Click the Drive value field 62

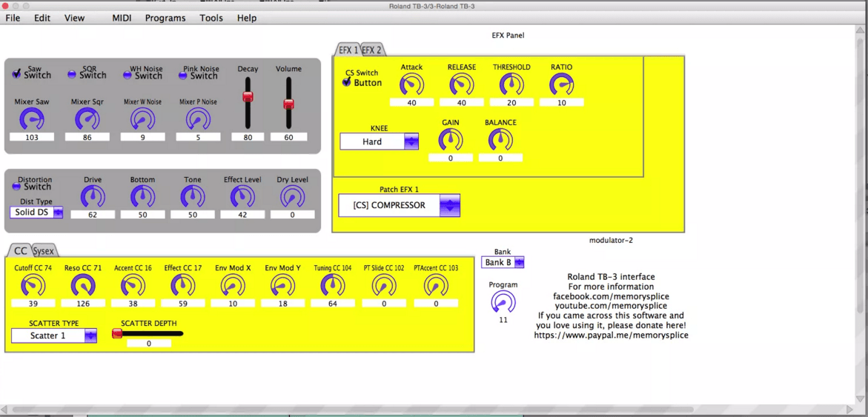click(93, 215)
